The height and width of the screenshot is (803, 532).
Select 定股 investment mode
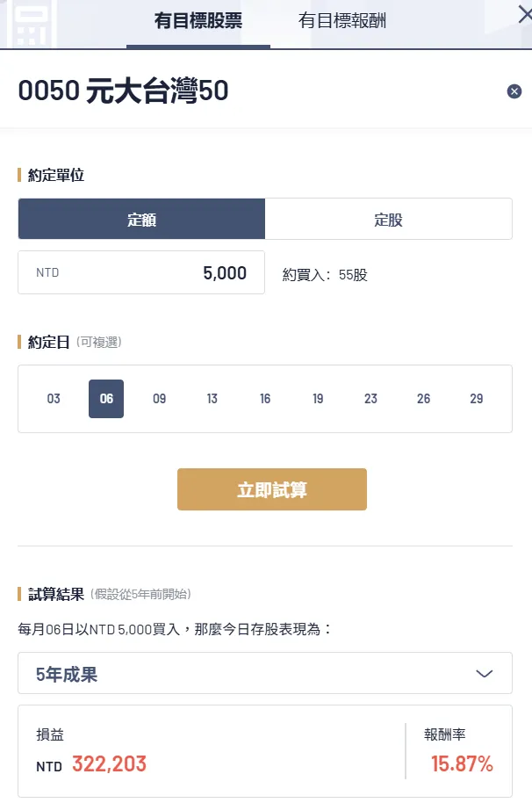(389, 218)
